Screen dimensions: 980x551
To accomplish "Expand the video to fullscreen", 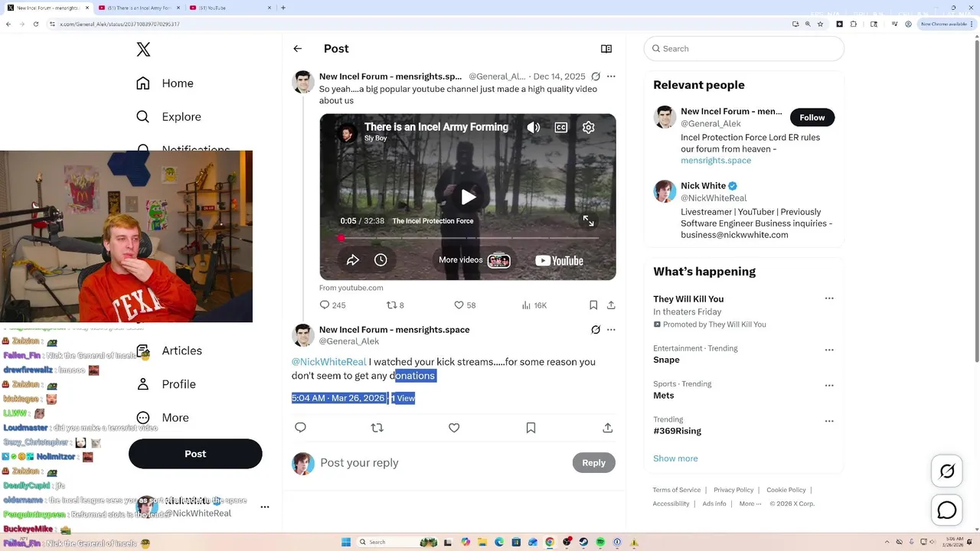I will point(588,221).
